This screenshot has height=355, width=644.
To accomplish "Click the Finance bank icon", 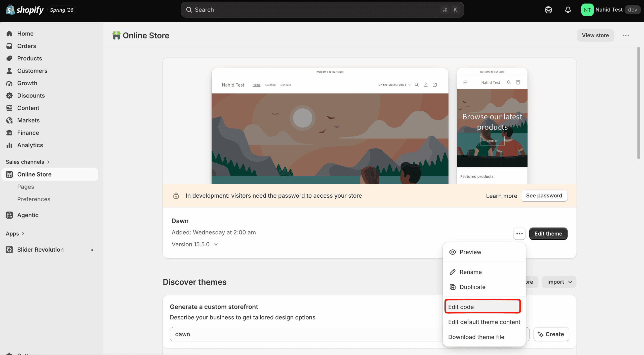I will pos(9,133).
